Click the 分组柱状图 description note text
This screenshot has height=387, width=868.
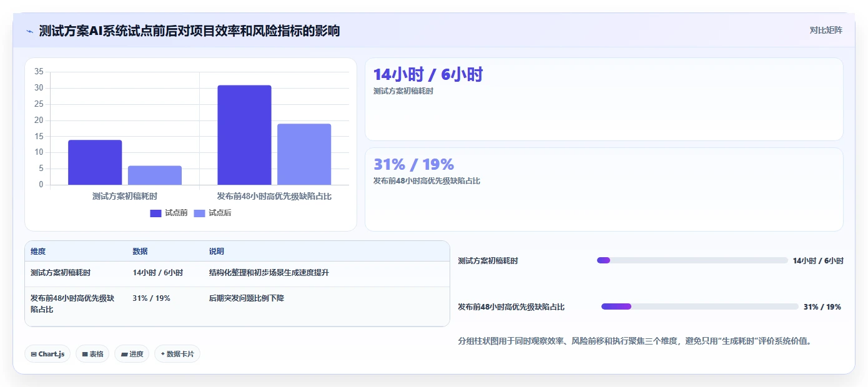click(634, 341)
